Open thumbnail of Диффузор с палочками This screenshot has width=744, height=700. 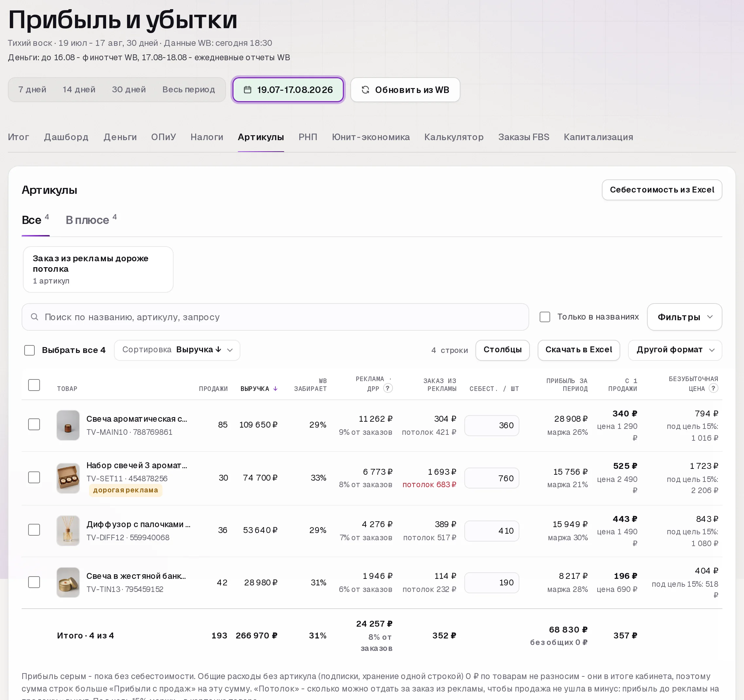pyautogui.click(x=68, y=530)
